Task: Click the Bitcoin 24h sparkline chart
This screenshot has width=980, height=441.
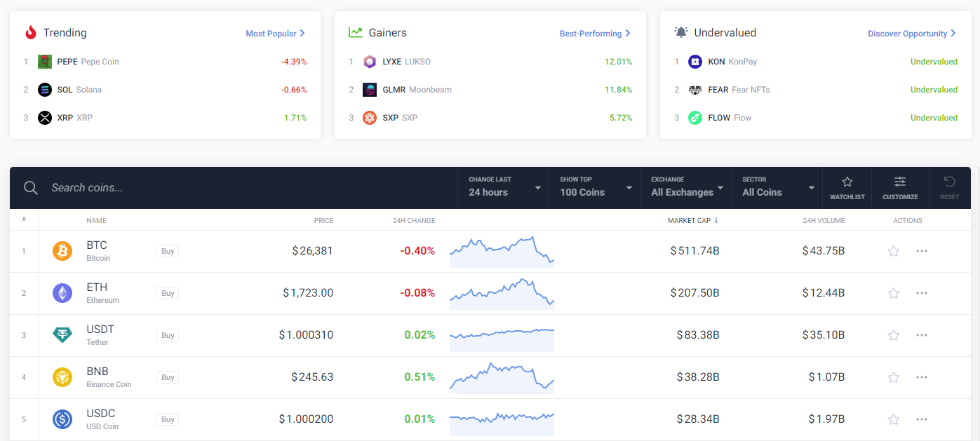Action: (502, 252)
